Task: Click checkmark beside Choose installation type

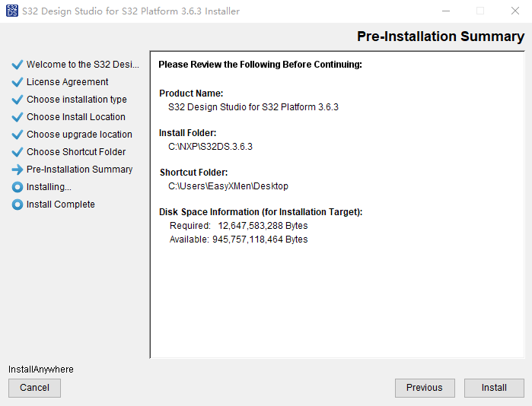Action: point(18,100)
